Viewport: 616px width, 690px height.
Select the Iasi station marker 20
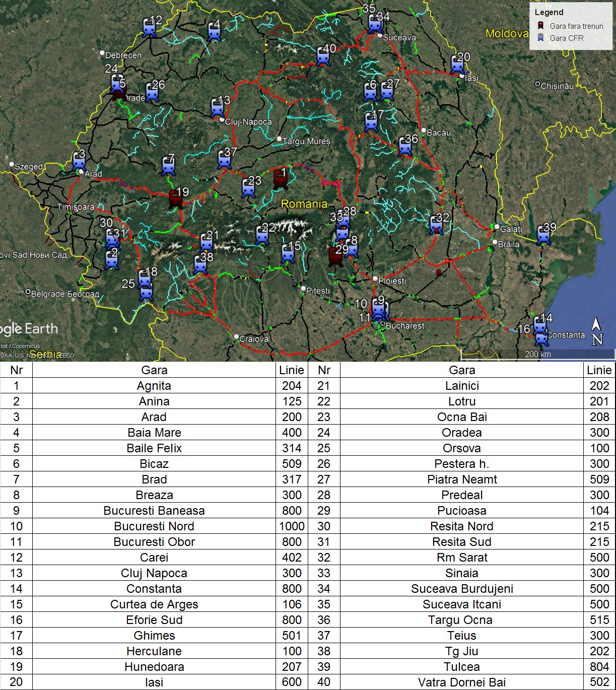pyautogui.click(x=457, y=64)
